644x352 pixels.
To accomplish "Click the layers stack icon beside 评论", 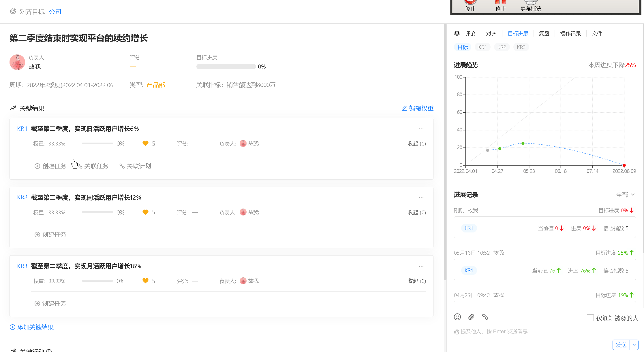I will point(457,33).
